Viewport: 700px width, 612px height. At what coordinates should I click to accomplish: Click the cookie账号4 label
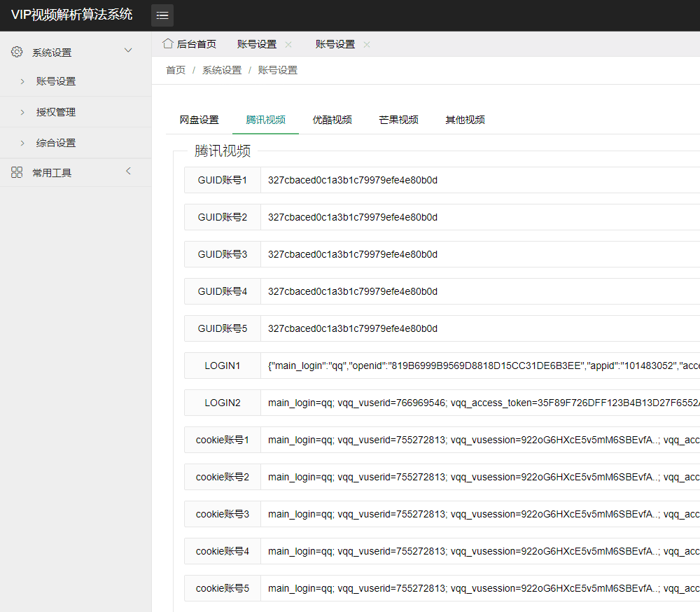pos(223,551)
